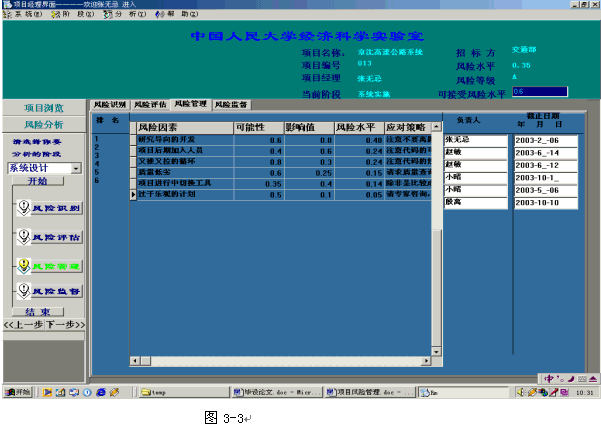Viewport: 601px width, 425px height.
Task: Launch Internet Explorer from quick launch
Action: point(101,392)
